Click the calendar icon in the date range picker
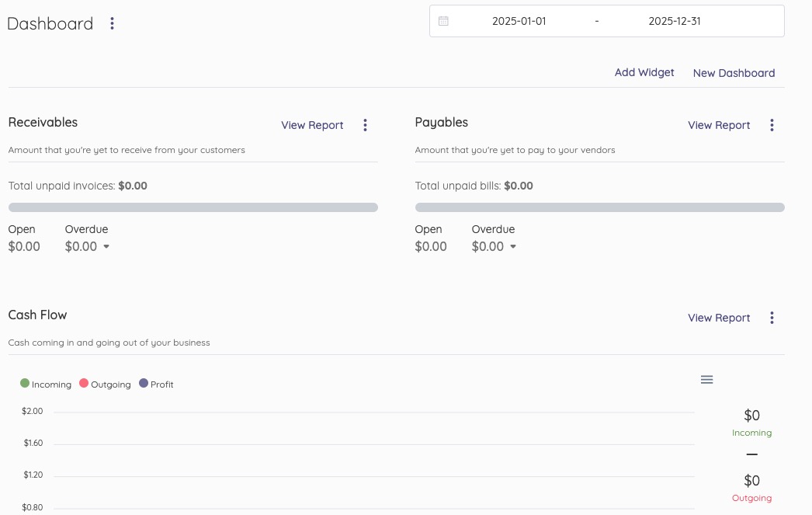 point(443,21)
